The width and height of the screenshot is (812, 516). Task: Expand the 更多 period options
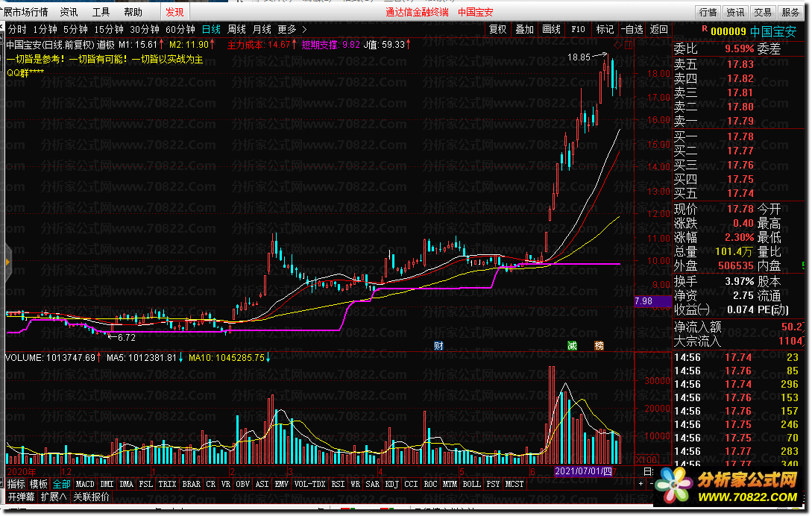click(292, 30)
